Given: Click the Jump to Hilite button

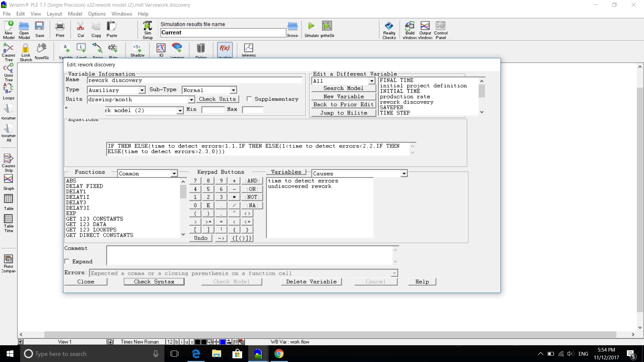Looking at the screenshot, I should click(x=343, y=113).
